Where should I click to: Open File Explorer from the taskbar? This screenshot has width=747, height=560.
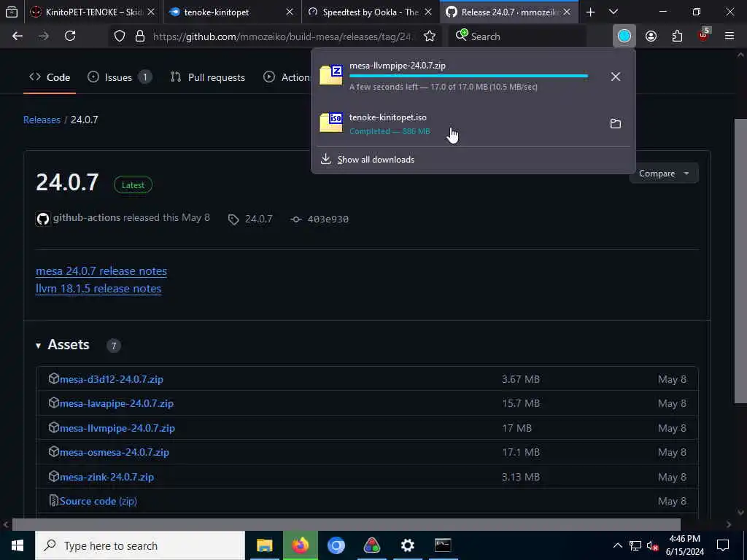tap(264, 545)
